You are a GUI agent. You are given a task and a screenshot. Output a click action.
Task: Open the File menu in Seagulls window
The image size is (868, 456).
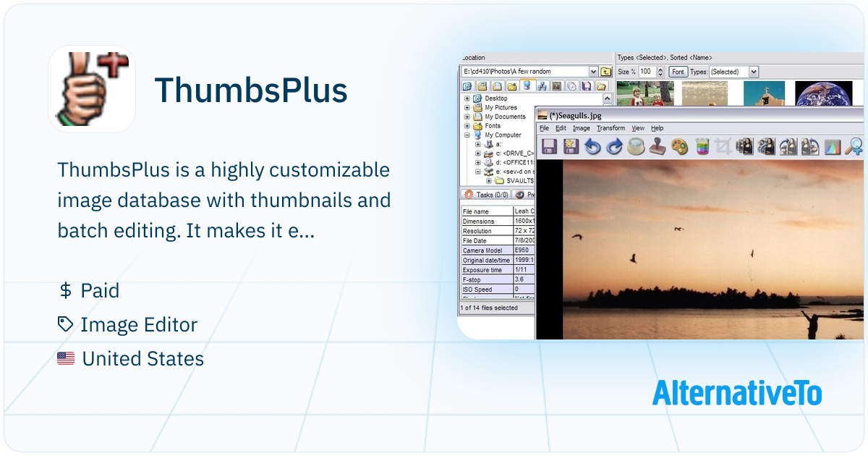pyautogui.click(x=544, y=128)
